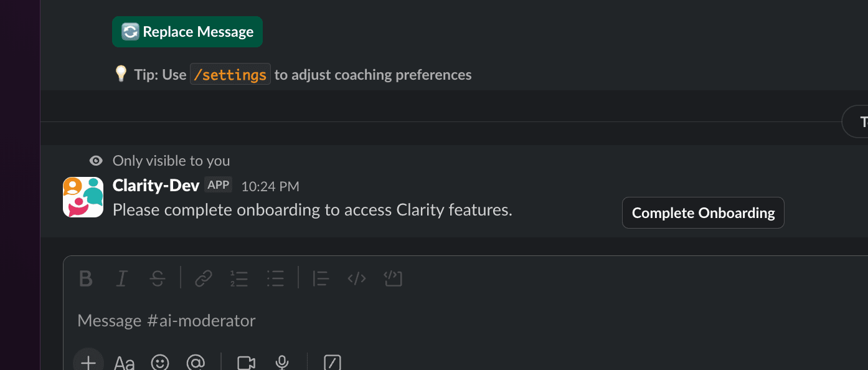The width and height of the screenshot is (868, 370).
Task: Open the emoji picker
Action: click(160, 362)
